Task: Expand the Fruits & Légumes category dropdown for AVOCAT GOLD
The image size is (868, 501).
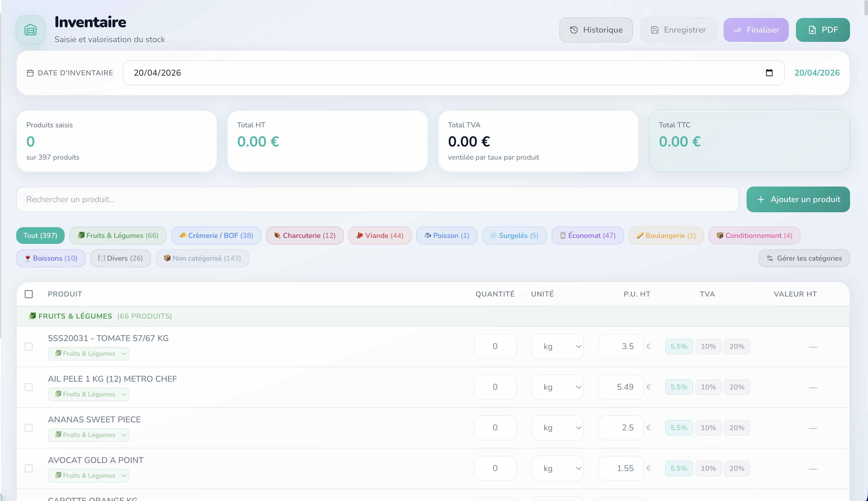Action: coord(89,476)
